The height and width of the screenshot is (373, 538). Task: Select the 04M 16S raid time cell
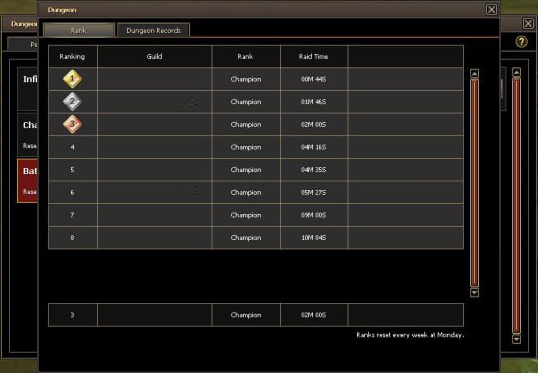(314, 147)
